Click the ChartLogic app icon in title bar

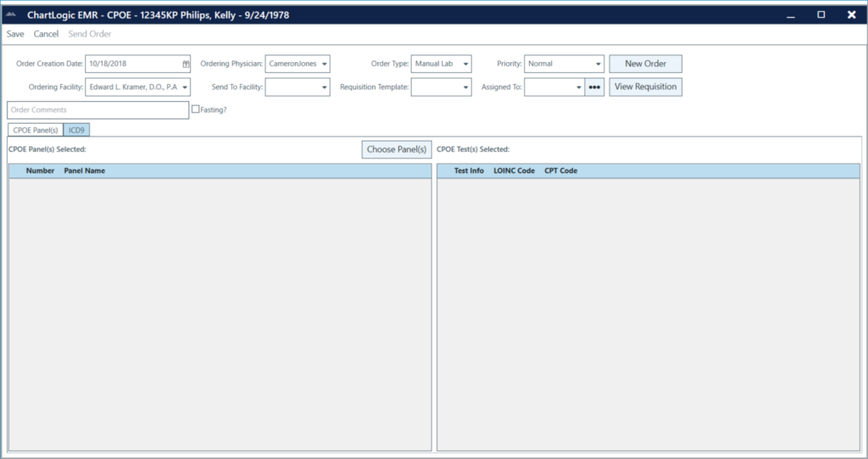[x=10, y=15]
